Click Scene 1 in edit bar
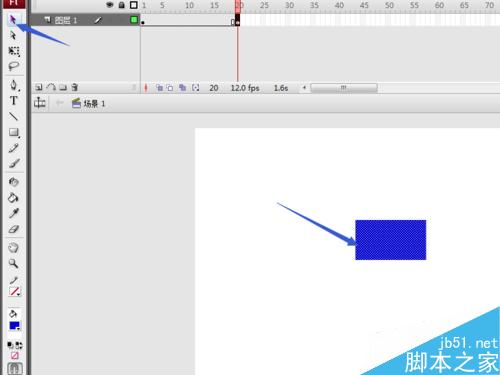Viewport: 500px width, 375px height. click(x=89, y=104)
